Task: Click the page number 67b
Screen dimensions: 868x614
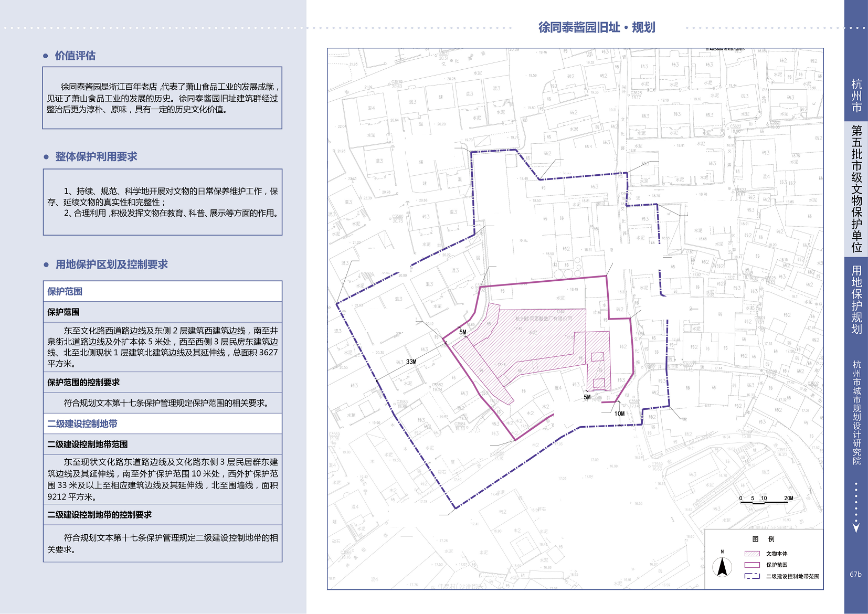Action: coord(855,574)
